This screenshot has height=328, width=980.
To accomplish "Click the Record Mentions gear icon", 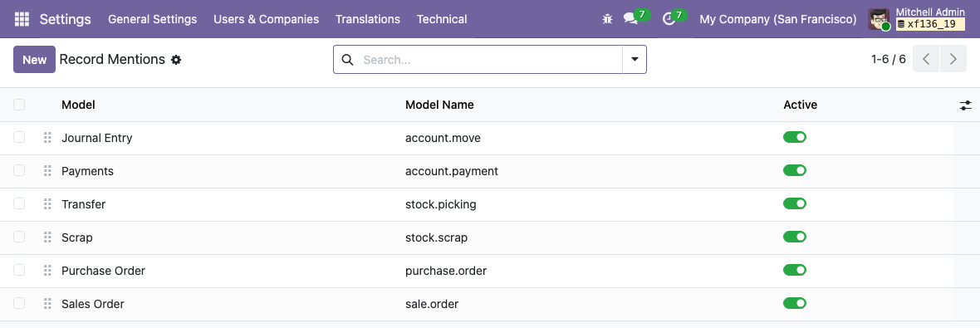I will click(x=176, y=60).
